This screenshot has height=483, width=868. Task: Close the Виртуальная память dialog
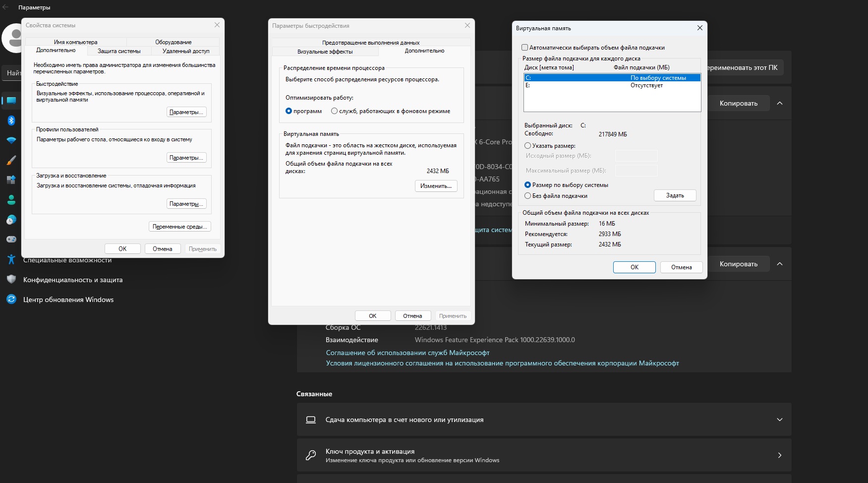[700, 28]
